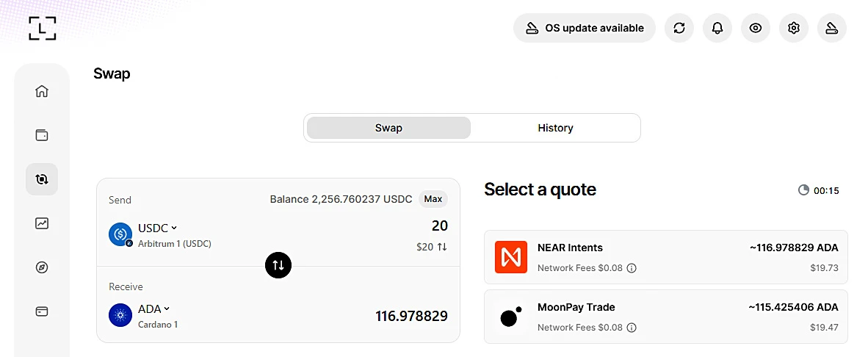Toggle balance visibility eye icon
This screenshot has height=357, width=868.
coord(756,28)
